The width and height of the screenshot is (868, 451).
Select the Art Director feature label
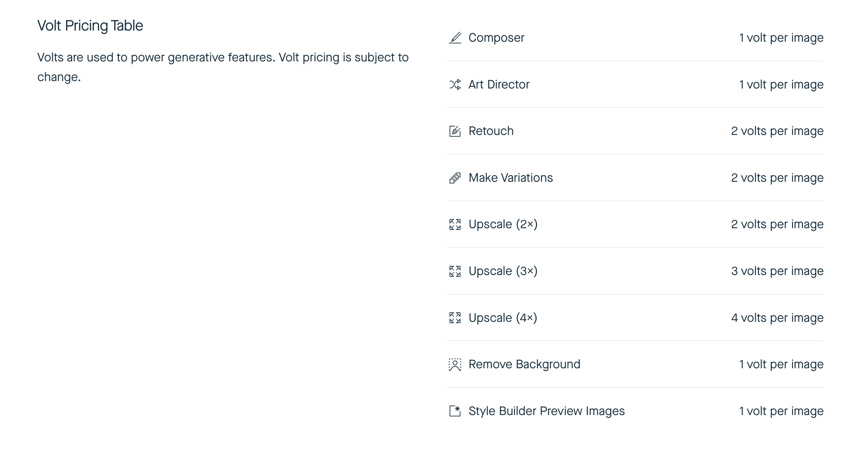click(x=499, y=84)
